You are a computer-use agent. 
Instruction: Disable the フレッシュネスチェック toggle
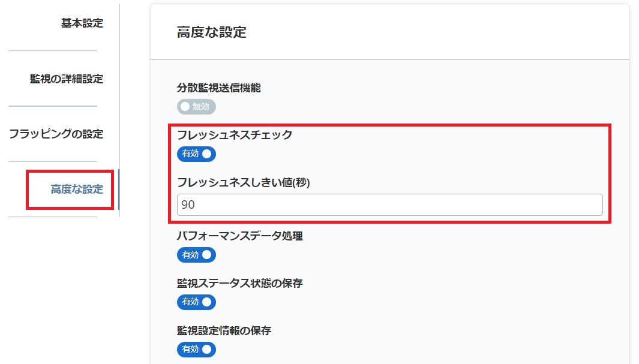point(196,154)
